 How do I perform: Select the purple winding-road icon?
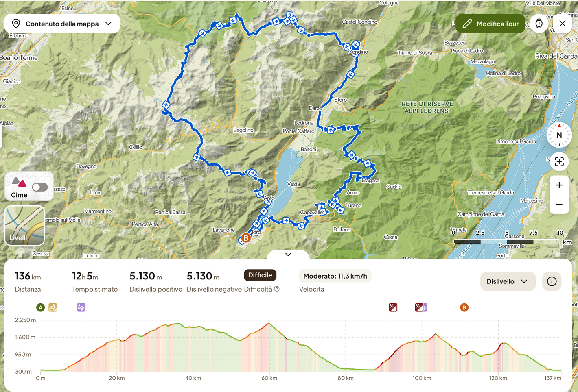[x=81, y=307]
